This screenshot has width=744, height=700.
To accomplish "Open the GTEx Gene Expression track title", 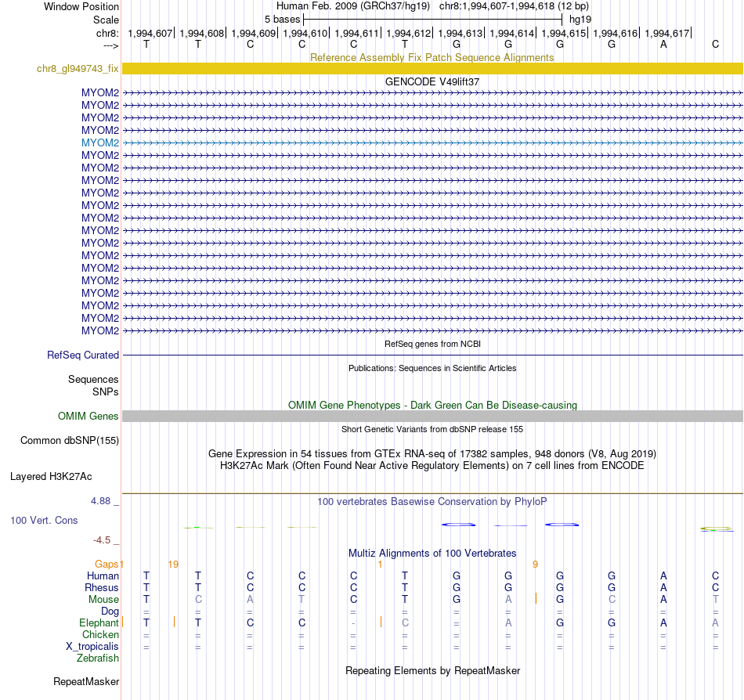I will [x=432, y=453].
